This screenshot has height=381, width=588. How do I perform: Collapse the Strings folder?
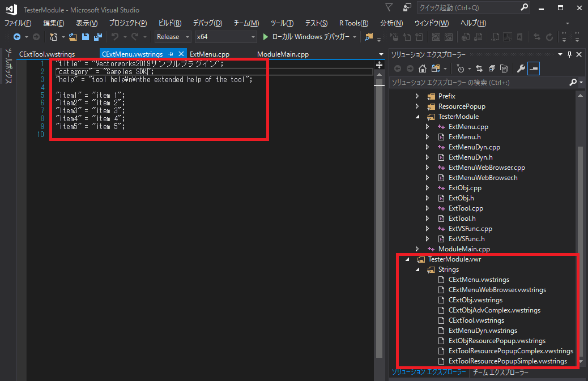coord(417,269)
